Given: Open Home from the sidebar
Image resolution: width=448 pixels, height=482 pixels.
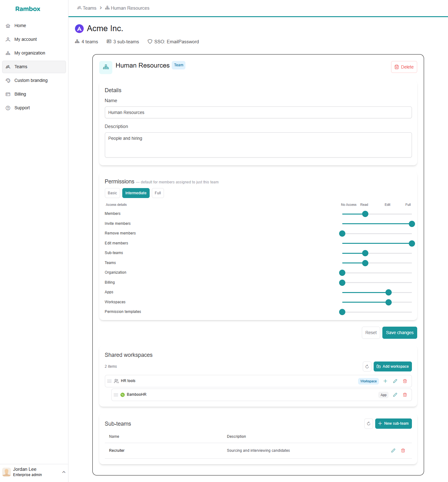Looking at the screenshot, I should pyautogui.click(x=34, y=26).
